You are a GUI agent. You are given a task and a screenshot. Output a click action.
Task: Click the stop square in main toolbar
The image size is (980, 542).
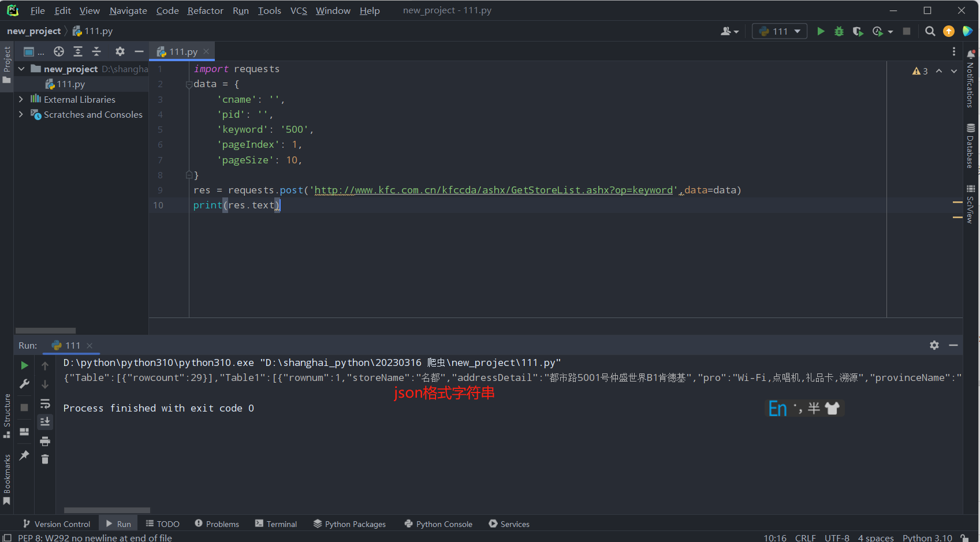907,31
